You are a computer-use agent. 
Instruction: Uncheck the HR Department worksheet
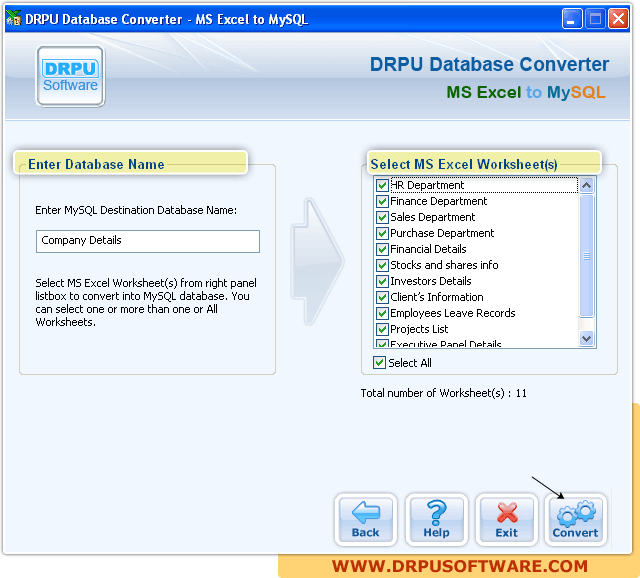[382, 185]
